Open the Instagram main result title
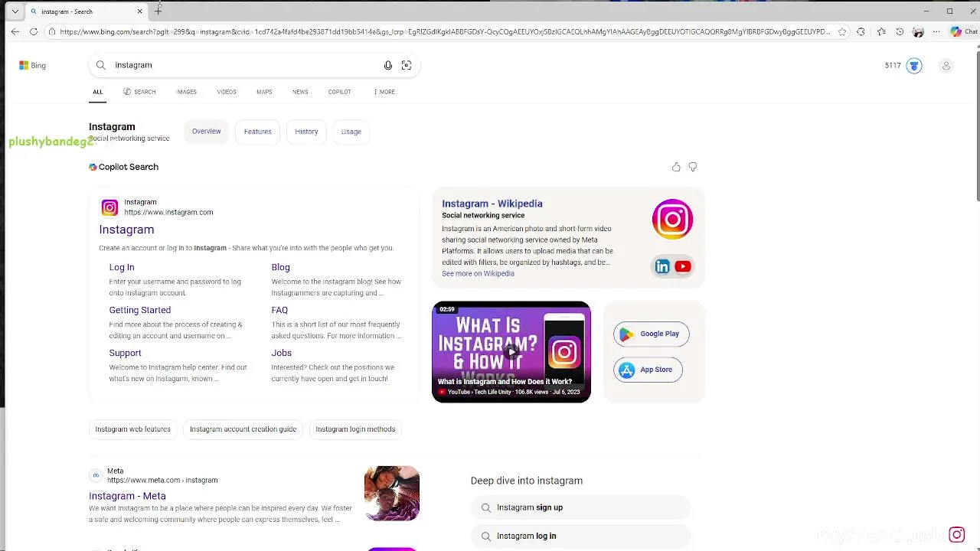980x551 pixels. [x=126, y=230]
